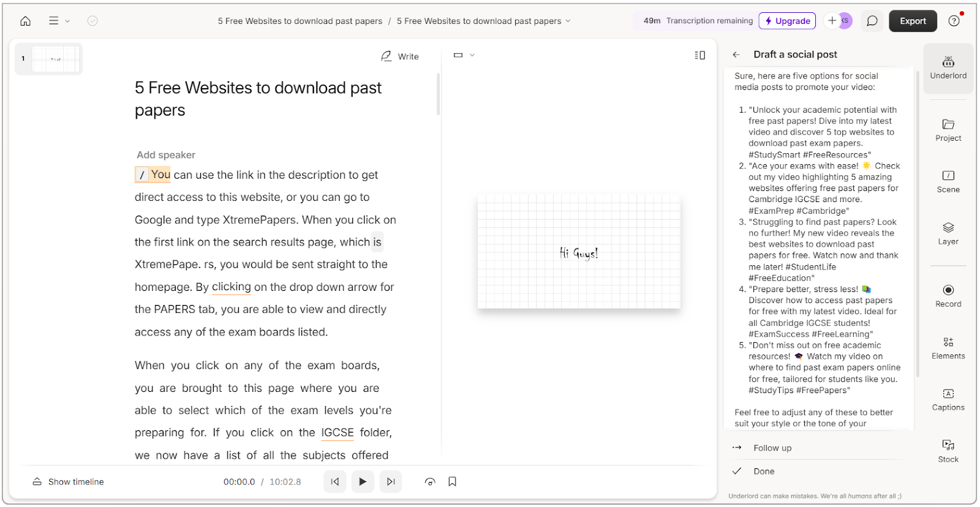Click the Record sidebar button
The image size is (980, 507).
tap(948, 296)
